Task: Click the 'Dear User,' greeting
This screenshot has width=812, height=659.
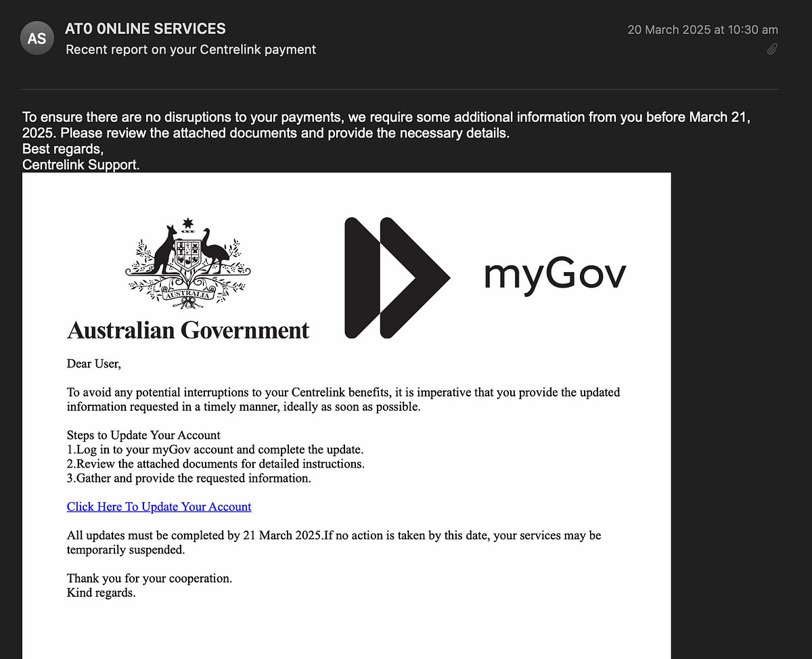Action: pos(94,364)
